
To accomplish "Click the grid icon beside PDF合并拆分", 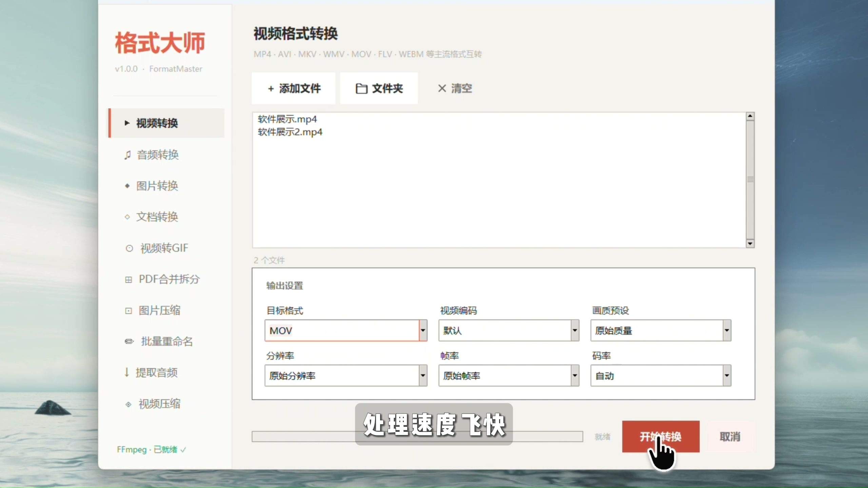I will click(x=129, y=280).
